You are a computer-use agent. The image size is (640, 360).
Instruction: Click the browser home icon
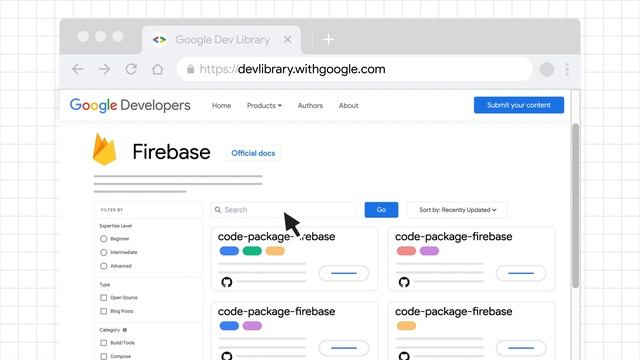(158, 69)
